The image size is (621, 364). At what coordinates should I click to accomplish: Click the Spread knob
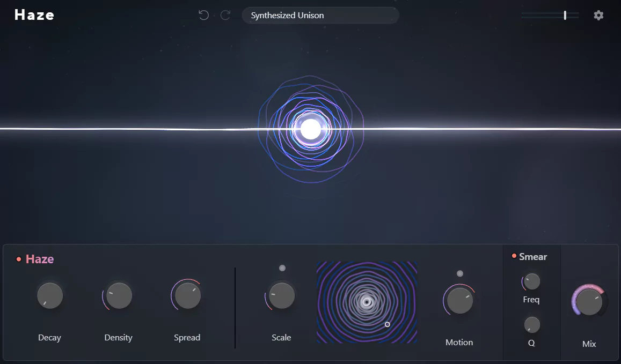pyautogui.click(x=187, y=295)
